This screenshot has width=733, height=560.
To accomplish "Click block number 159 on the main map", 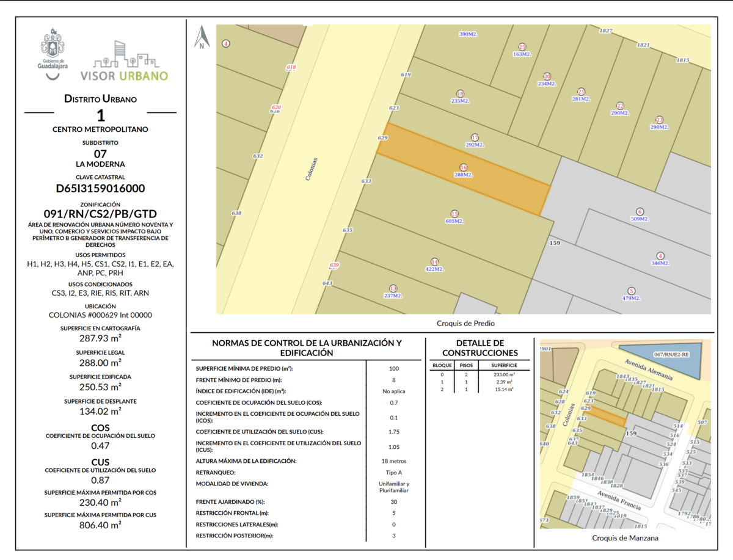I will point(555,242).
